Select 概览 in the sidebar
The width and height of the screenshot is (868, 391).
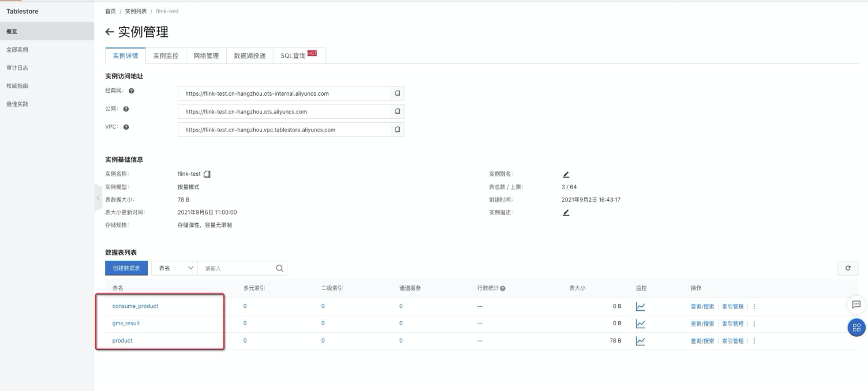[x=47, y=31]
